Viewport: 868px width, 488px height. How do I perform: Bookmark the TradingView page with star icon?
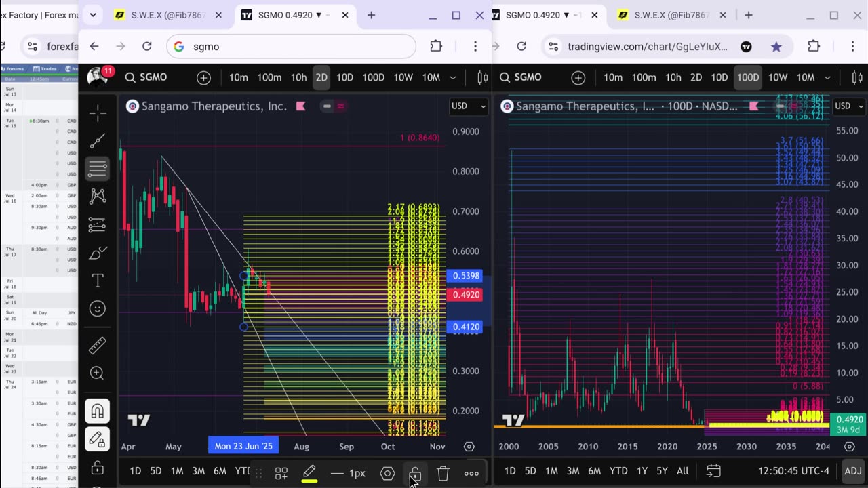tap(776, 46)
